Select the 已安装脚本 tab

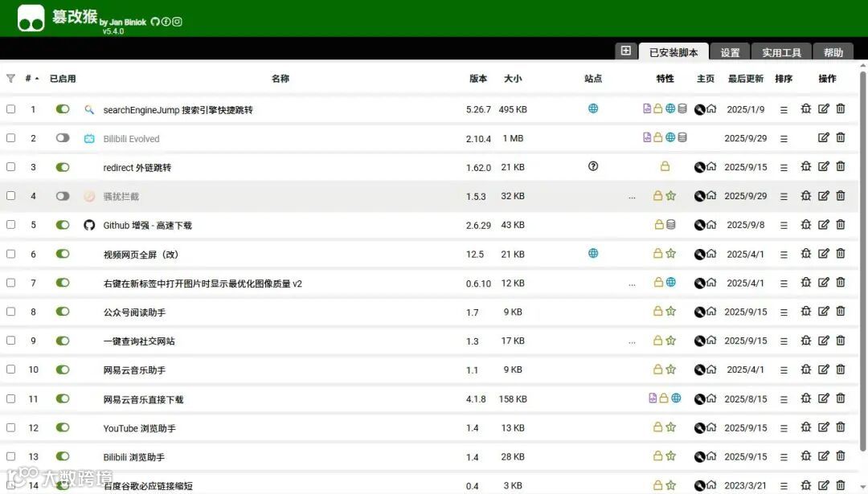pos(674,52)
